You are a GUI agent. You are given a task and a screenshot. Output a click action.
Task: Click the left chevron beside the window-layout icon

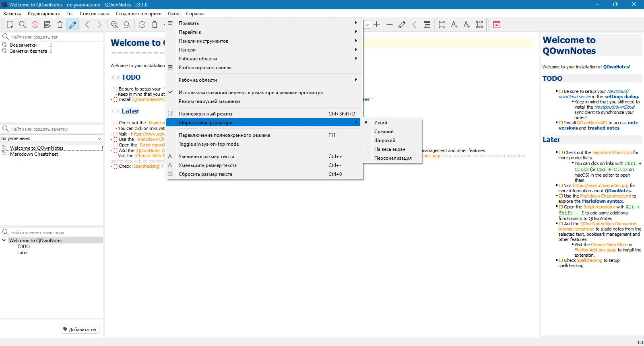pos(414,25)
